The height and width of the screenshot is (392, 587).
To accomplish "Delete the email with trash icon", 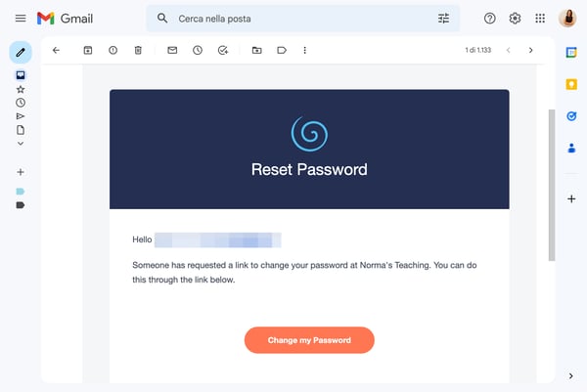I will (x=138, y=50).
